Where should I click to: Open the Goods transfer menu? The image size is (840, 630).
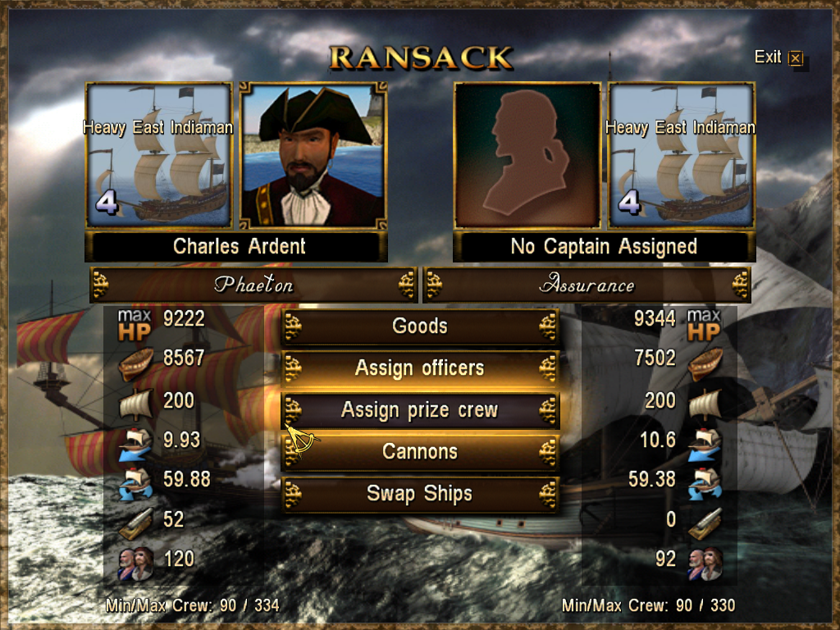click(420, 326)
